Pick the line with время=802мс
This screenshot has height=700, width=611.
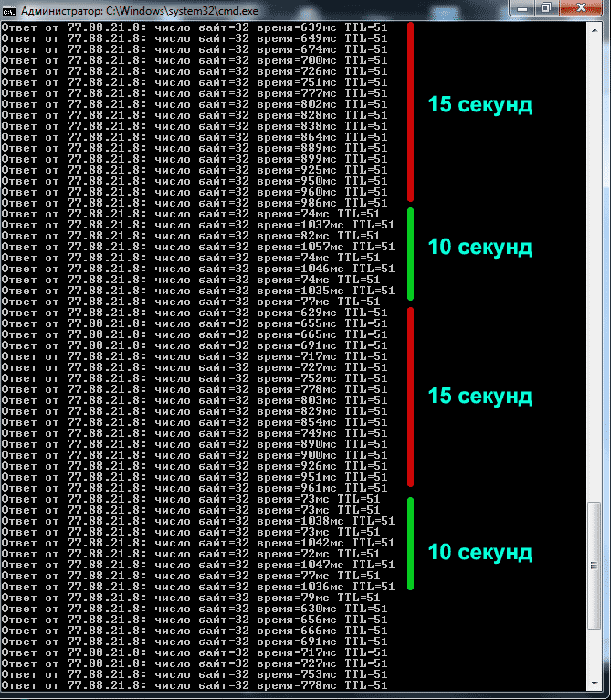[195, 104]
